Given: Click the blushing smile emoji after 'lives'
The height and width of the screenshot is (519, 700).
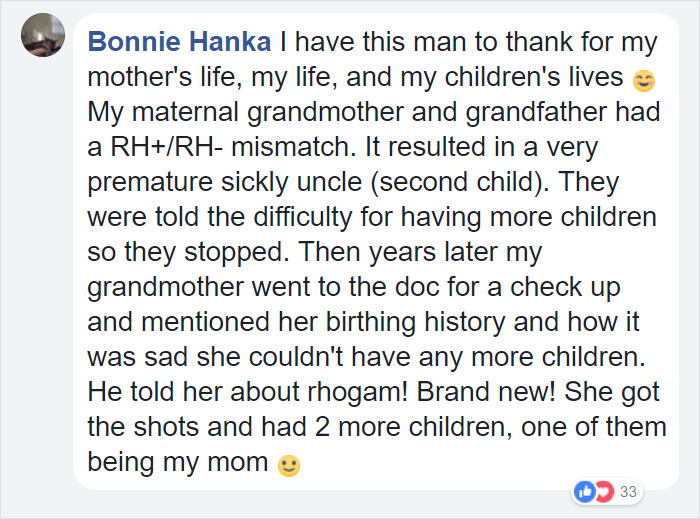Looking at the screenshot, I should 644,81.
